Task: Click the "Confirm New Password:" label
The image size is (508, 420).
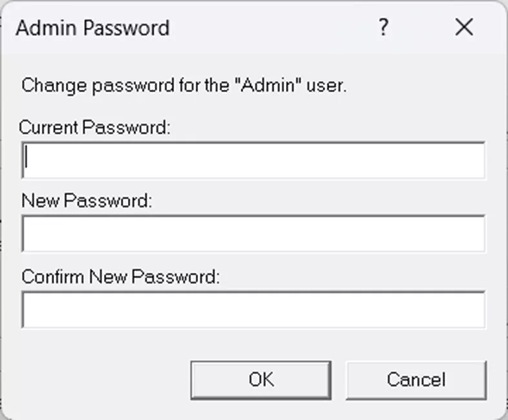Action: [121, 277]
